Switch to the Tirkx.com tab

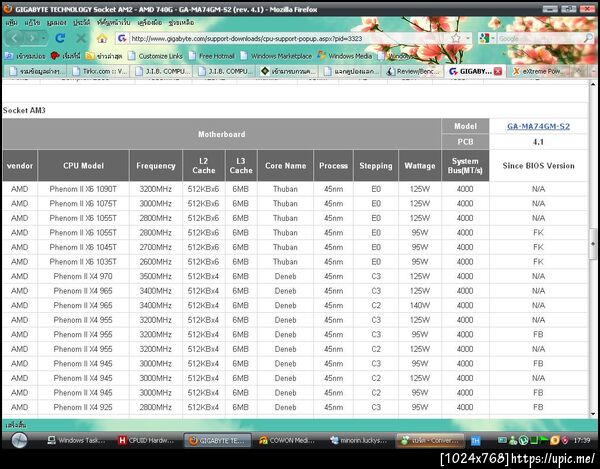click(98, 71)
